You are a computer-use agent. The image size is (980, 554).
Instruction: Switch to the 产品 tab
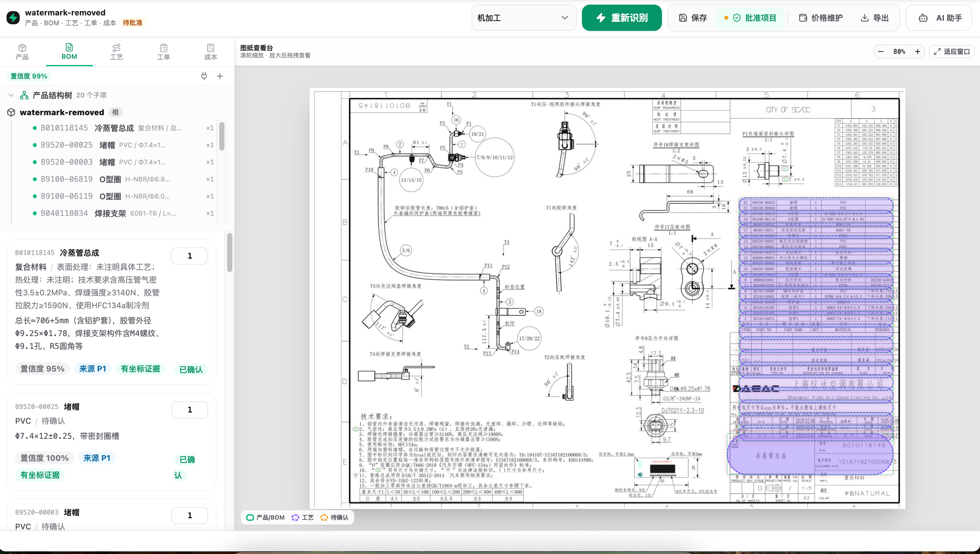(22, 52)
